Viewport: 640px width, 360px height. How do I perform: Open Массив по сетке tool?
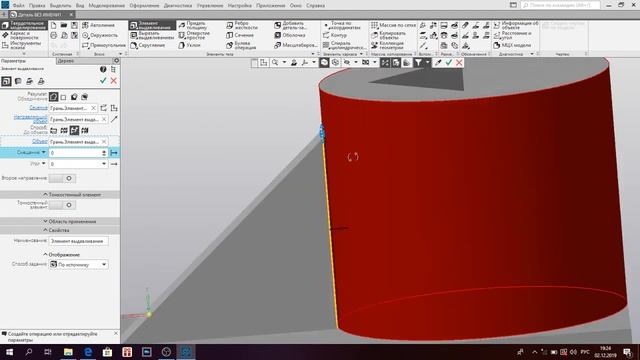coord(393,25)
